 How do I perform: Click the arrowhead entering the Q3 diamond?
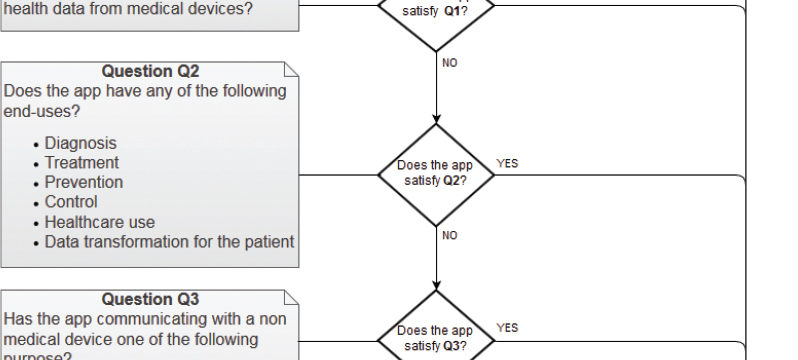436,286
